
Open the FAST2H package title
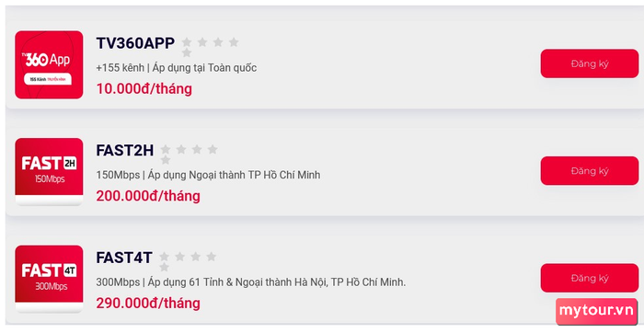point(125,150)
